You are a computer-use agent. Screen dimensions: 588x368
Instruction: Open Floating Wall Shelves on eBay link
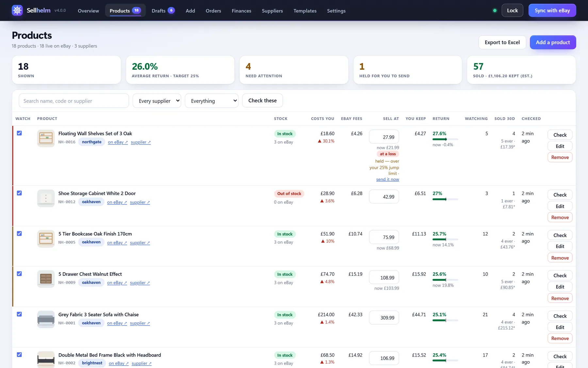click(x=118, y=142)
